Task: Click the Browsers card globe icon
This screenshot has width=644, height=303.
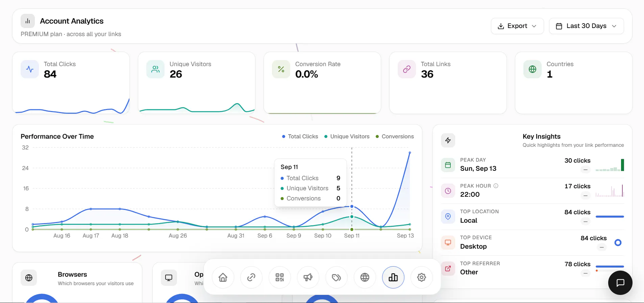Action: tap(29, 278)
